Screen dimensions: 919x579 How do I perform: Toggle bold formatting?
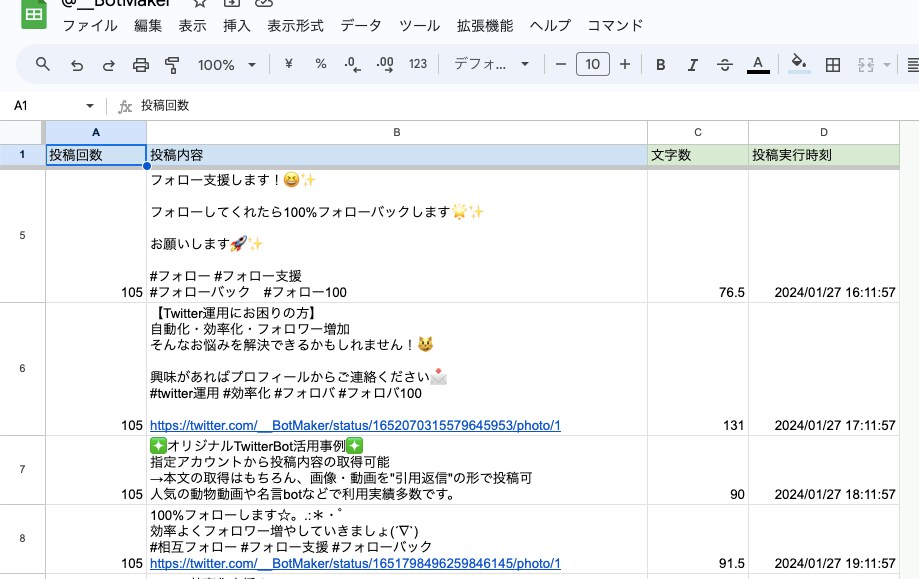coord(661,64)
